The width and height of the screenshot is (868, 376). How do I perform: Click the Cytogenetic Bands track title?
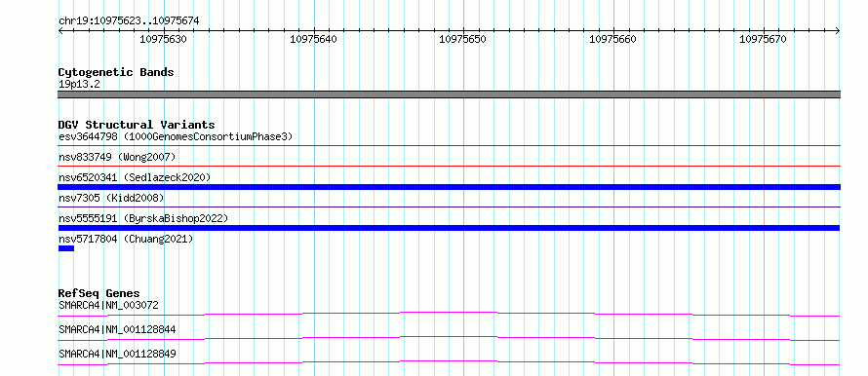pyautogui.click(x=116, y=72)
